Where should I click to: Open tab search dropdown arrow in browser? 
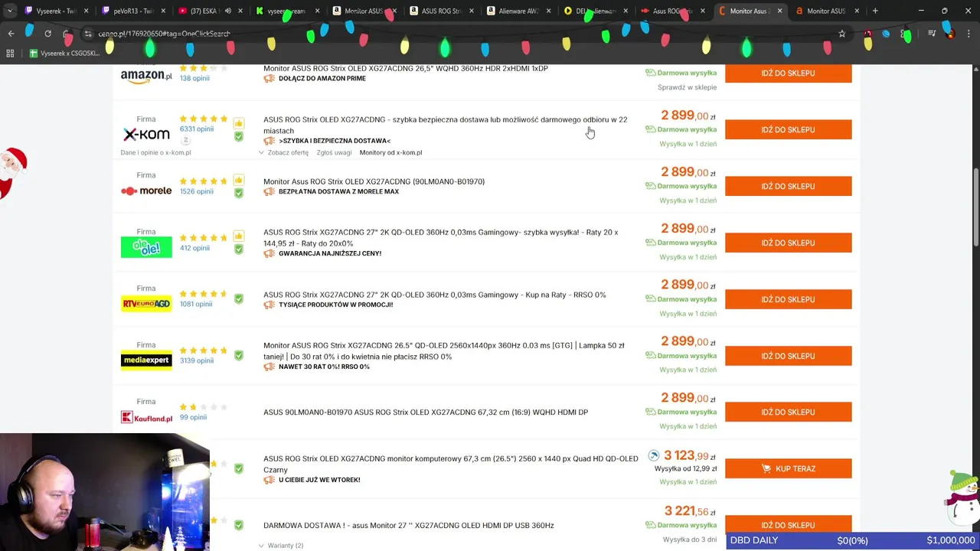(x=10, y=11)
